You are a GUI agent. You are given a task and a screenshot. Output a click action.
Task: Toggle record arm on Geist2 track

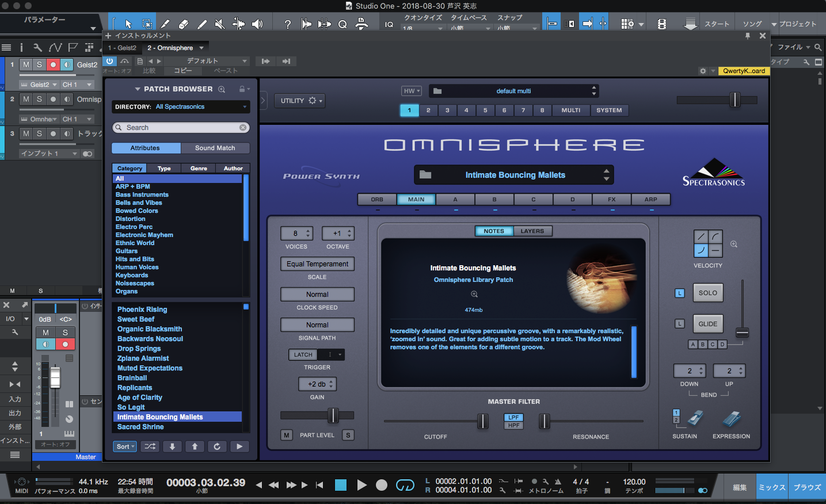tap(53, 64)
